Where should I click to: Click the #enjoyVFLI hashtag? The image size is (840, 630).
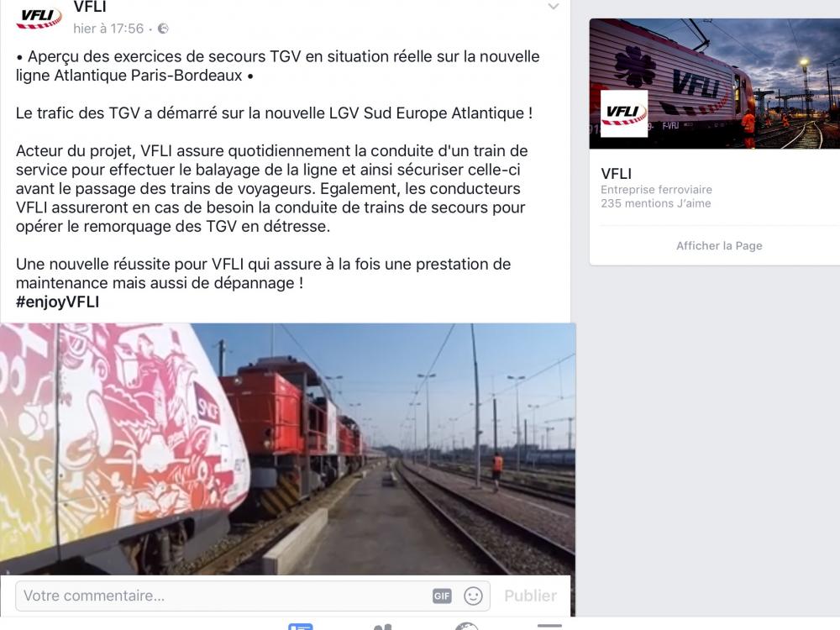[57, 302]
